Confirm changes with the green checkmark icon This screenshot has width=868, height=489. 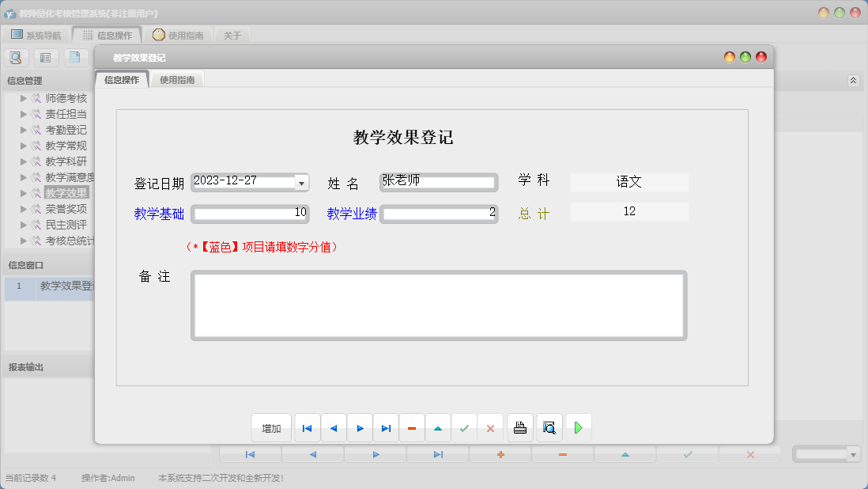464,427
